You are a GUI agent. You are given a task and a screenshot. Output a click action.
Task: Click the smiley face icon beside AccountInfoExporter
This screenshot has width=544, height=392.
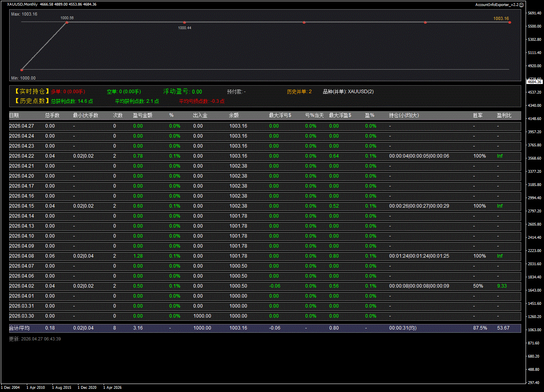coord(521,5)
